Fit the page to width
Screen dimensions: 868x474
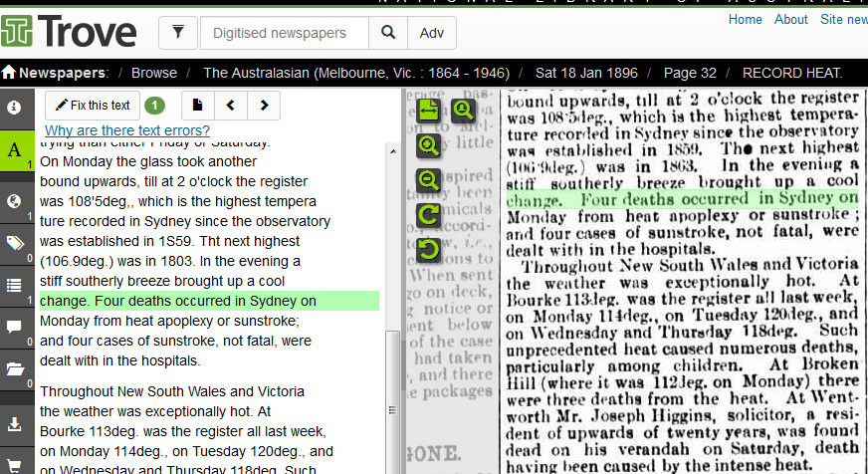click(429, 111)
